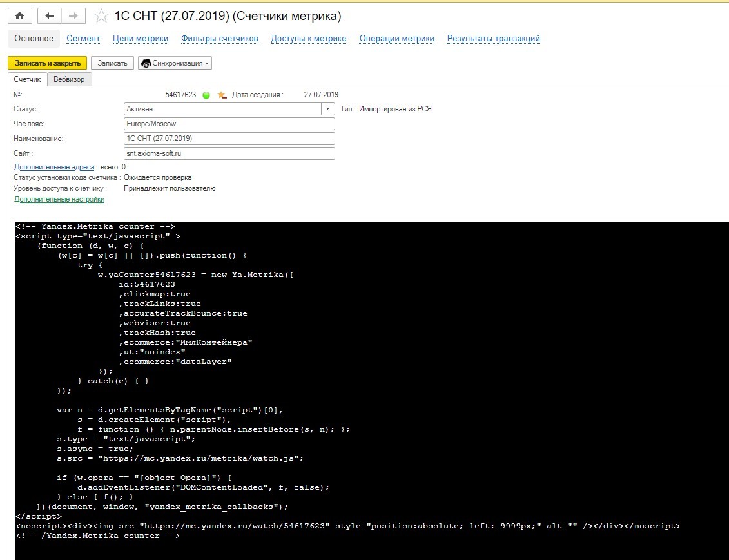
Task: Click the Импортирован из РСЯ type text
Action: click(x=395, y=109)
